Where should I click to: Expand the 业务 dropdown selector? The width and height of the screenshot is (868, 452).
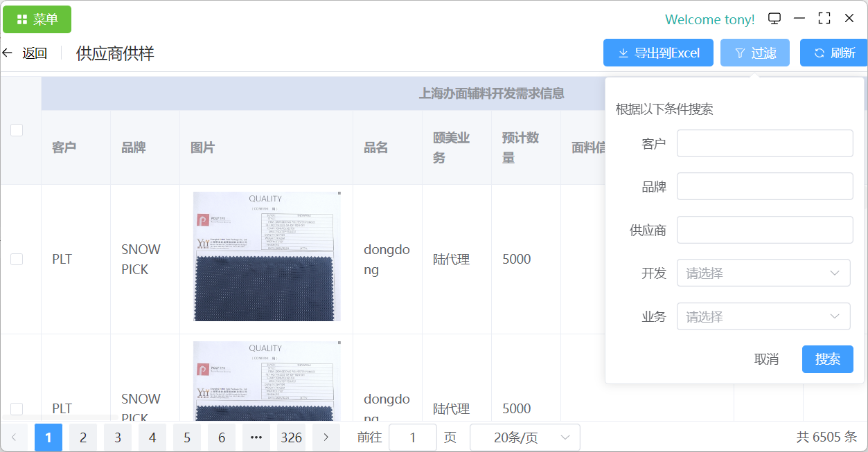tap(763, 316)
